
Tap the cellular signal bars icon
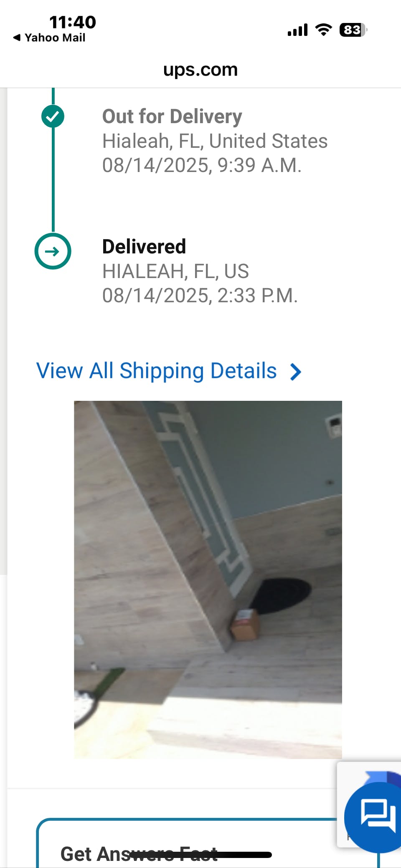297,30
